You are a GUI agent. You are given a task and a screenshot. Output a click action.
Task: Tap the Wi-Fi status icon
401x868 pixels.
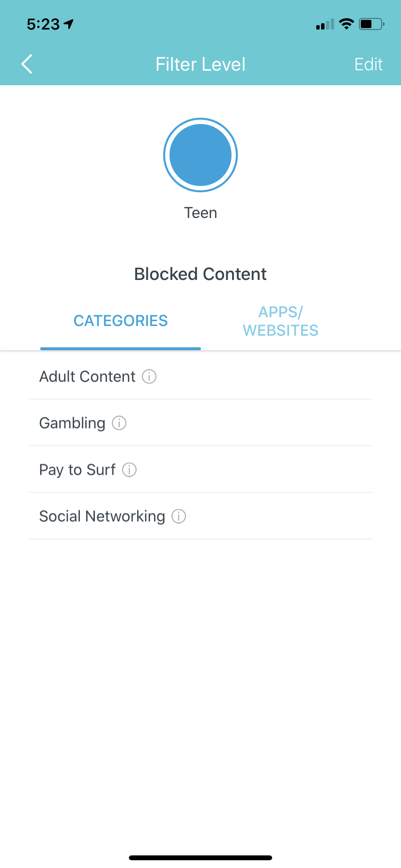click(346, 24)
